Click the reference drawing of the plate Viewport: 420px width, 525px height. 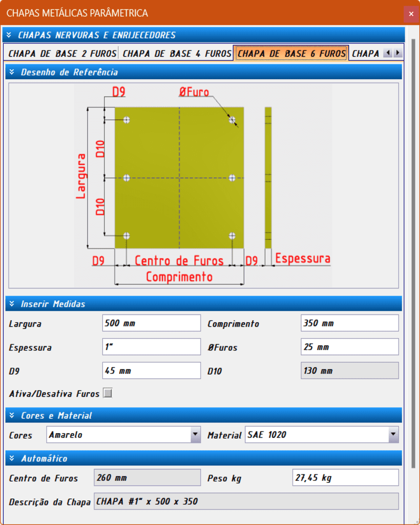click(x=203, y=185)
